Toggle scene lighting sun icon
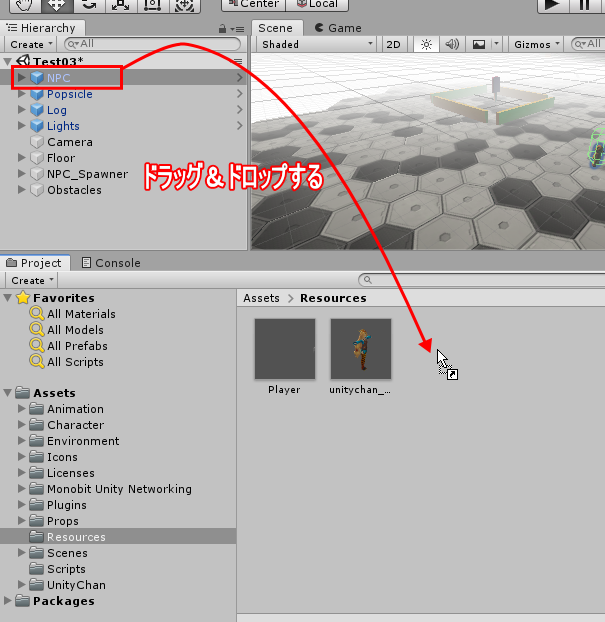 426,44
